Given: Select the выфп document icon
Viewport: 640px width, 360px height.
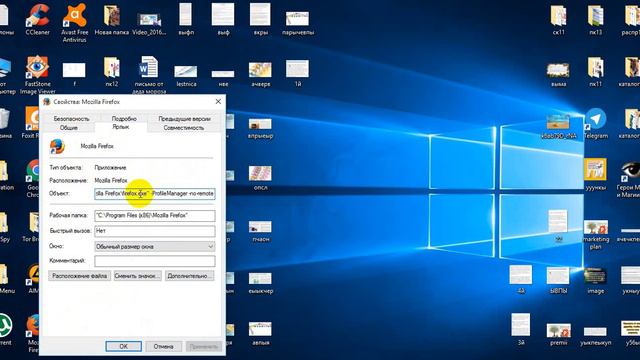Looking at the screenshot, I should coord(186,19).
